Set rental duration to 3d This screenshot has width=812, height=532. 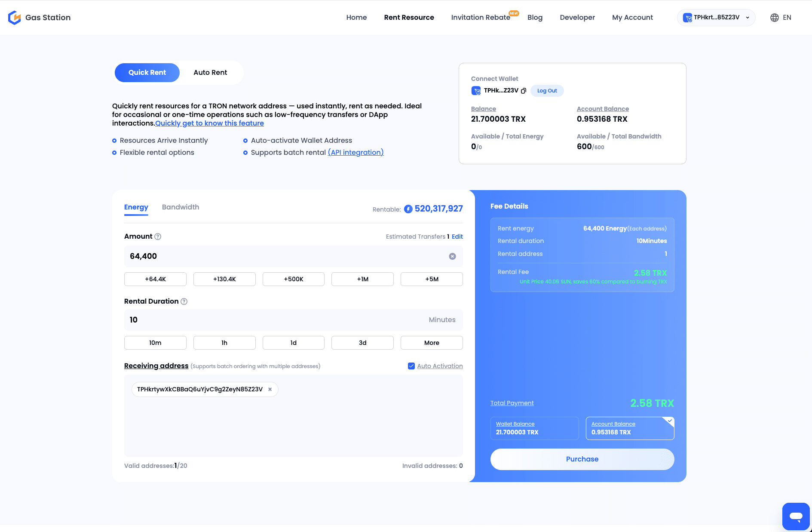tap(362, 343)
